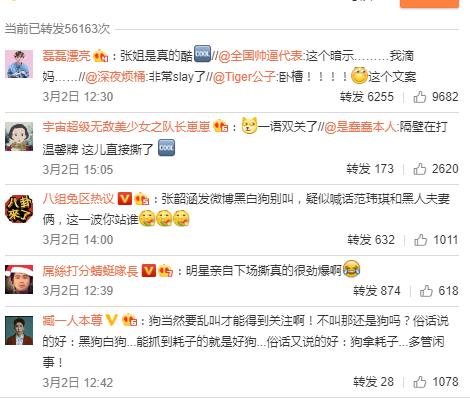Click 转发 6255 on the first comment
470x402 pixels.
(367, 97)
